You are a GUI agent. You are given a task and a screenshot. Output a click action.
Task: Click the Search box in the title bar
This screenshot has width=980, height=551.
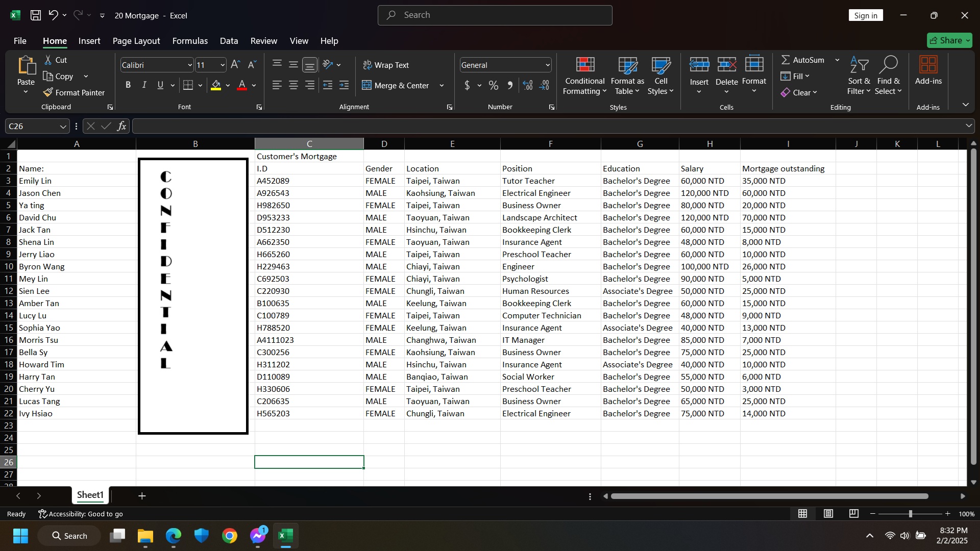pyautogui.click(x=495, y=15)
